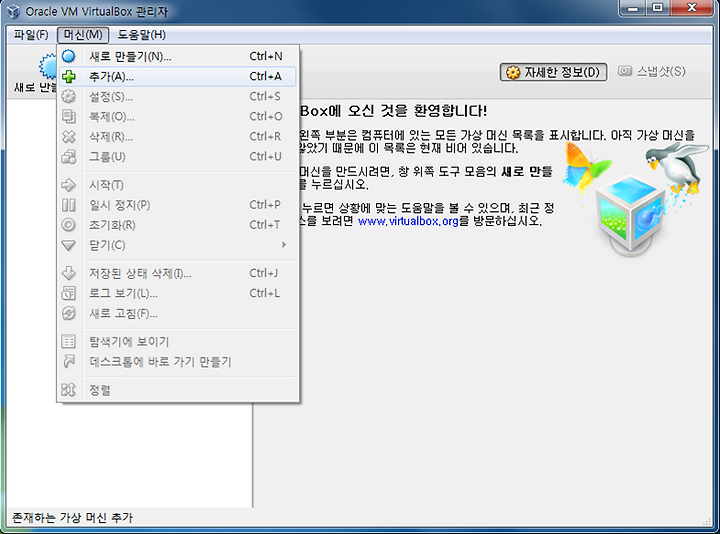Open the 도움말(H) menu
This screenshot has width=720, height=534.
(x=141, y=35)
